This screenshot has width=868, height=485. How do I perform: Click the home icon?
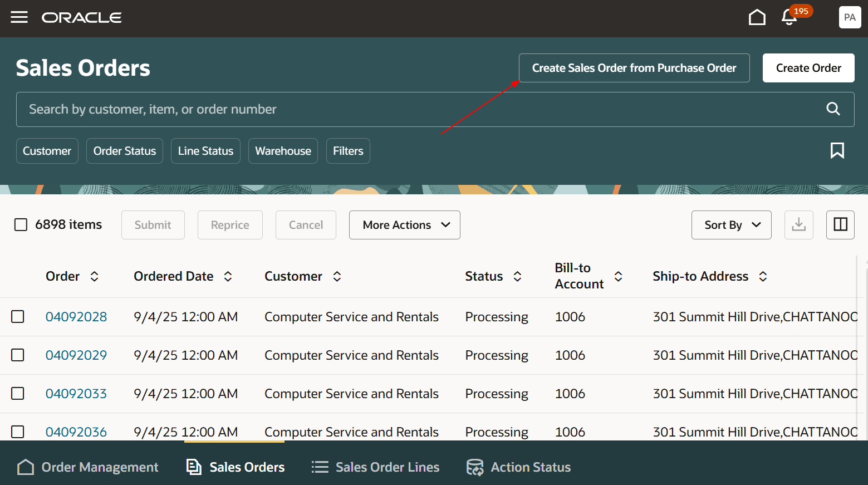tap(757, 17)
